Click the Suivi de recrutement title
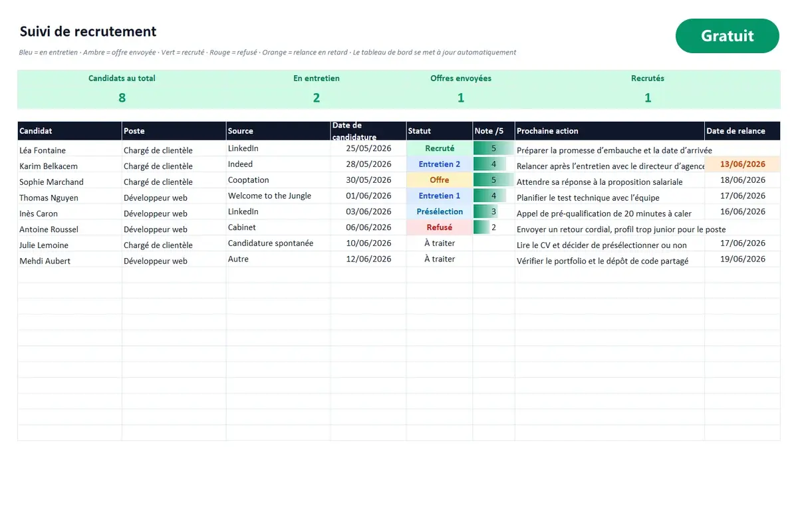798x532 pixels. [88, 31]
